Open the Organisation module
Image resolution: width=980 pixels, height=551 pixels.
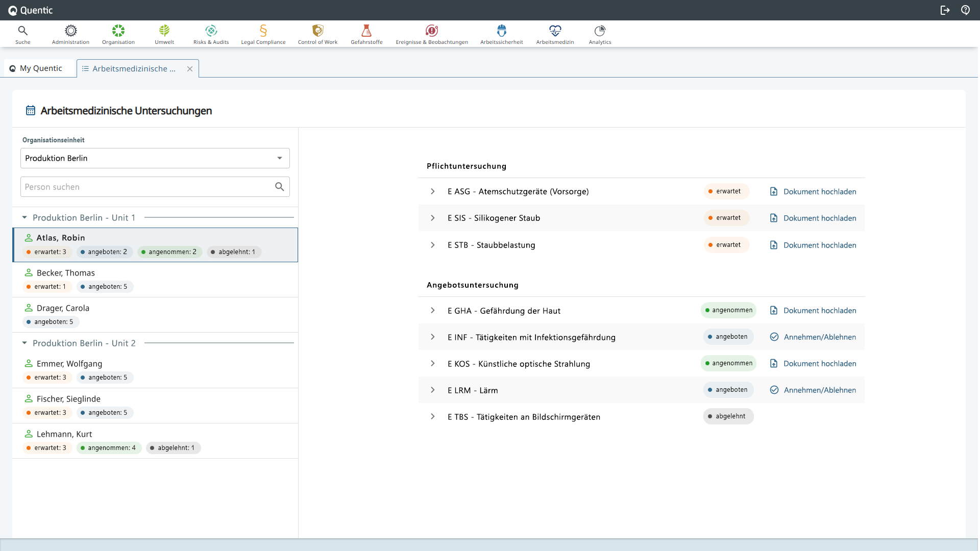click(x=118, y=35)
